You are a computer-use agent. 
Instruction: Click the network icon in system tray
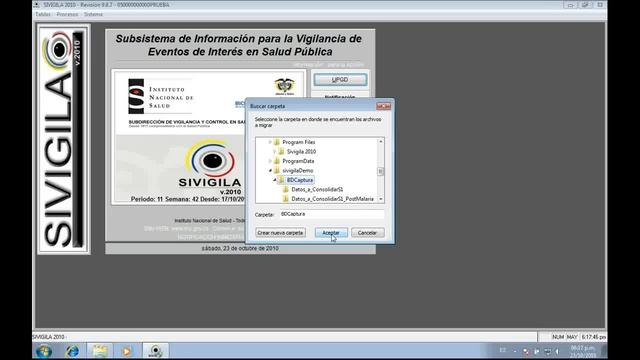(x=547, y=351)
